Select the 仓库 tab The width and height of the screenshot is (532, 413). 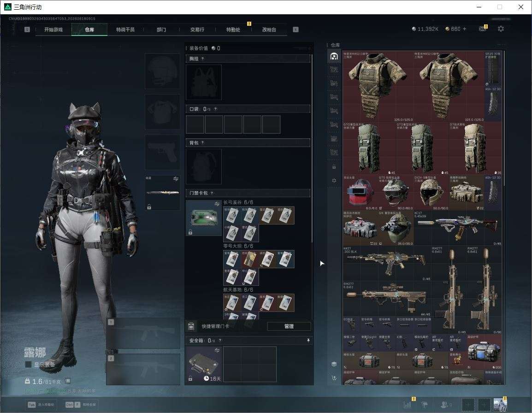click(x=89, y=29)
